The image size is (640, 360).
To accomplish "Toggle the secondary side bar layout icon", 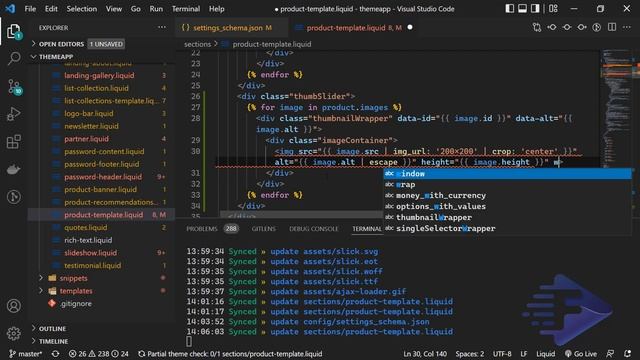I will pos(535,9).
